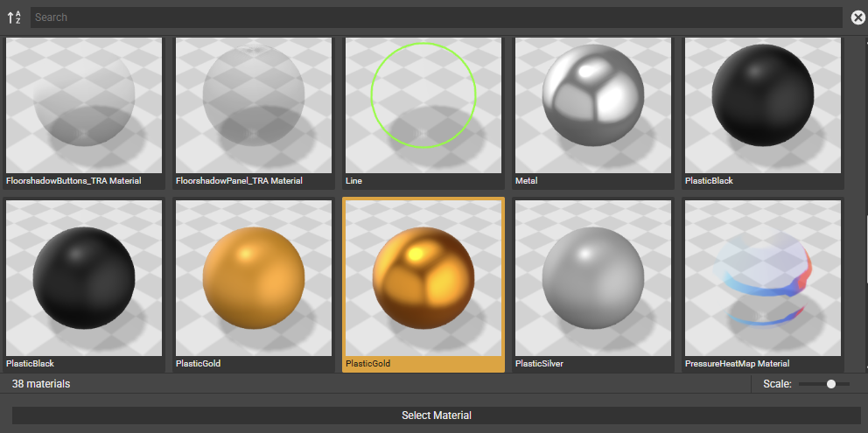
Task: Click the "Scale:" label
Action: [x=777, y=384]
